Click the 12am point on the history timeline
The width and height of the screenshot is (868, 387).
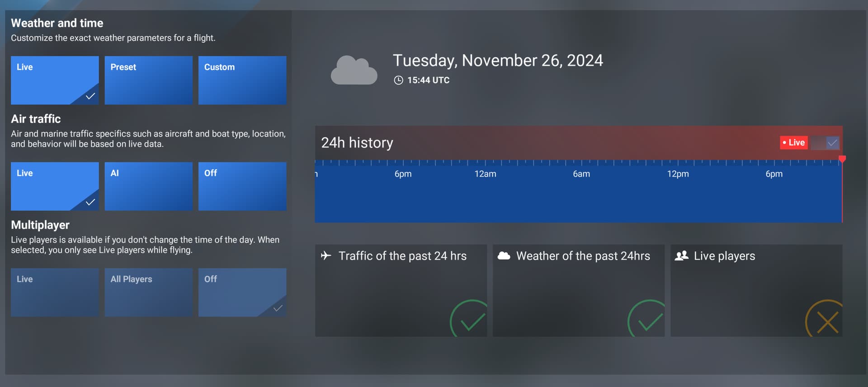485,174
